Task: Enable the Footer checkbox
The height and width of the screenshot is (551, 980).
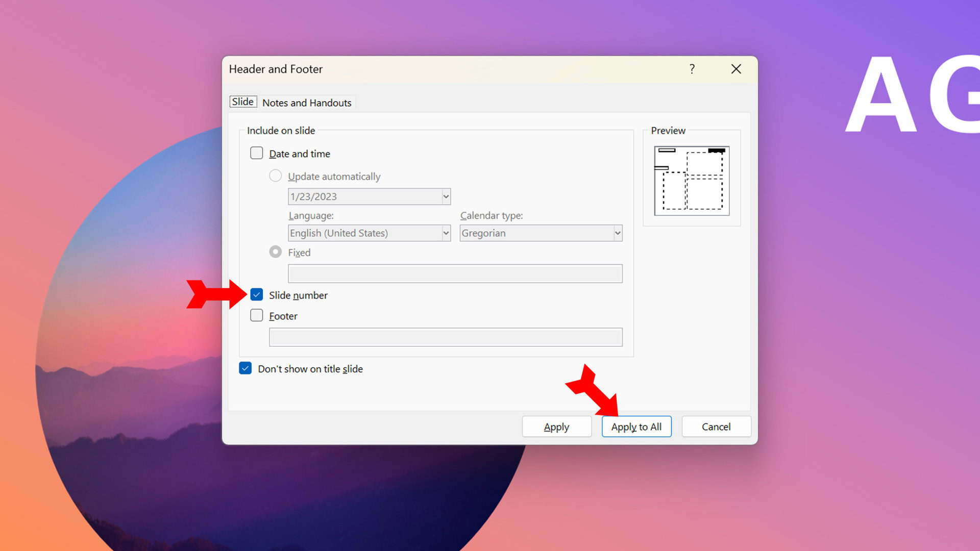Action: pos(257,315)
